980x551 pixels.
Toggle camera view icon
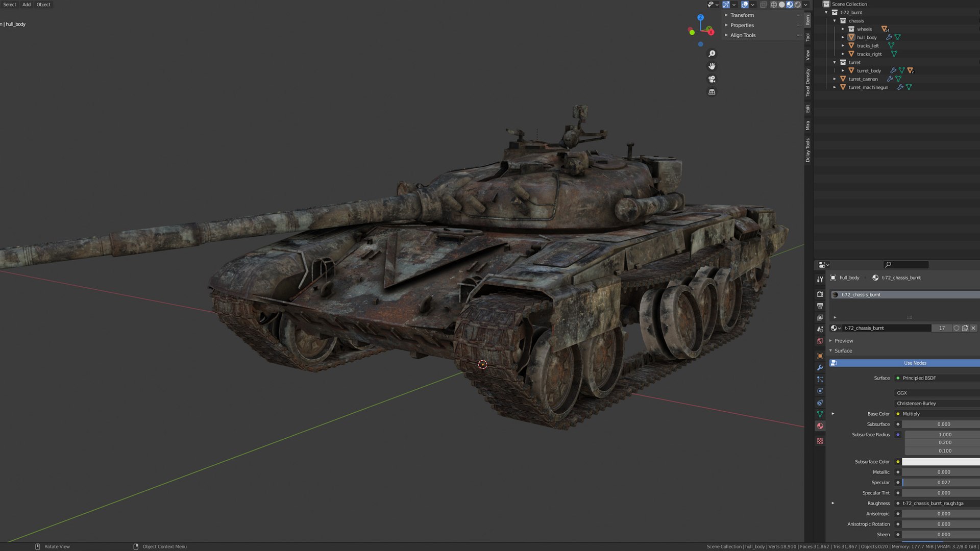(x=712, y=79)
